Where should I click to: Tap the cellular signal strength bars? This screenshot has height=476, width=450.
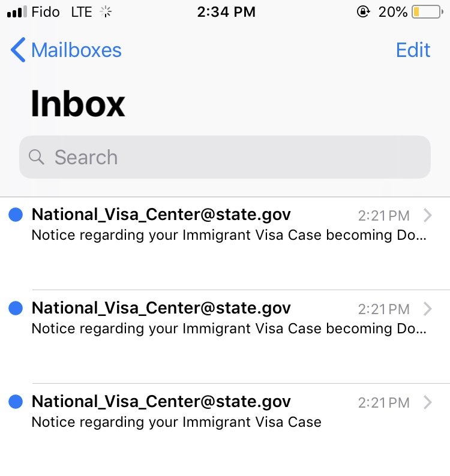coord(17,12)
